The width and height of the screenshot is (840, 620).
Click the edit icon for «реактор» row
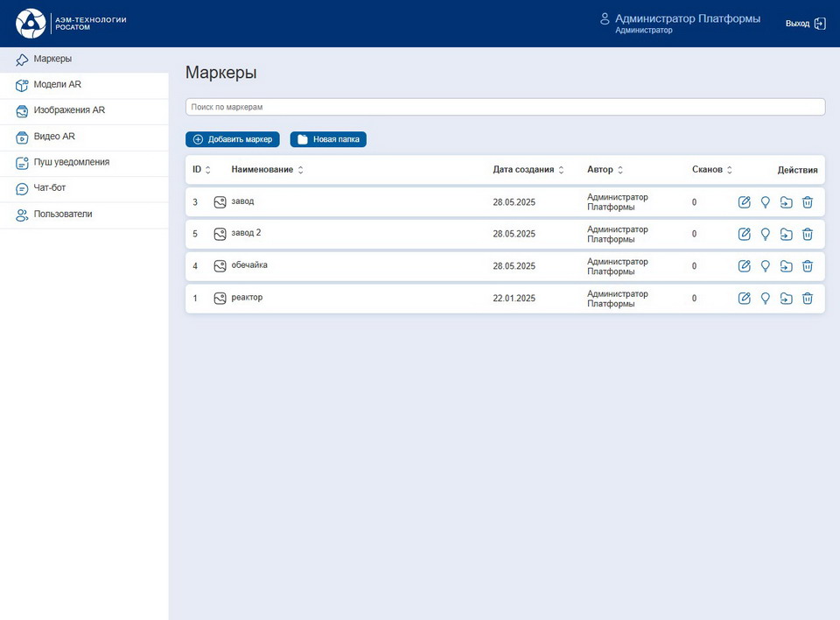[745, 299]
